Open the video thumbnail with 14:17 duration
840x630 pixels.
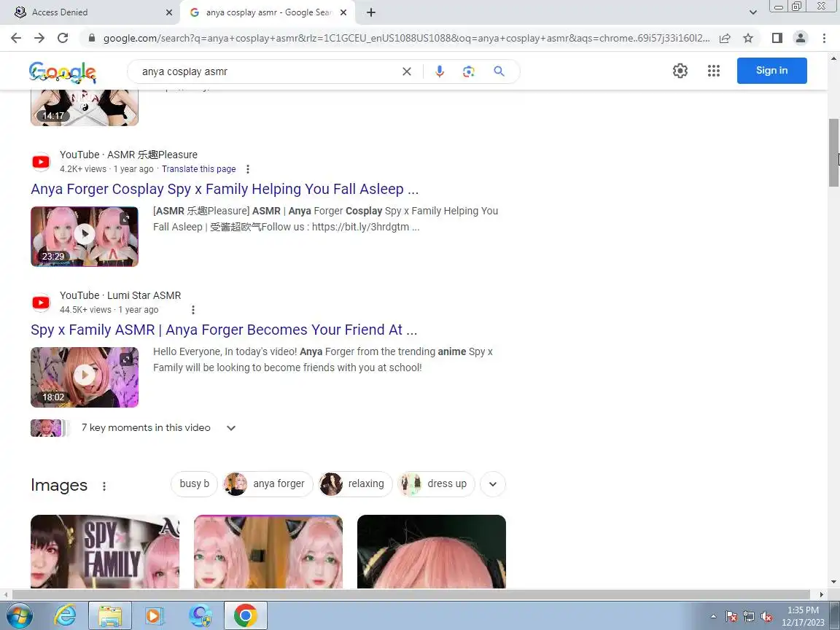[85, 108]
